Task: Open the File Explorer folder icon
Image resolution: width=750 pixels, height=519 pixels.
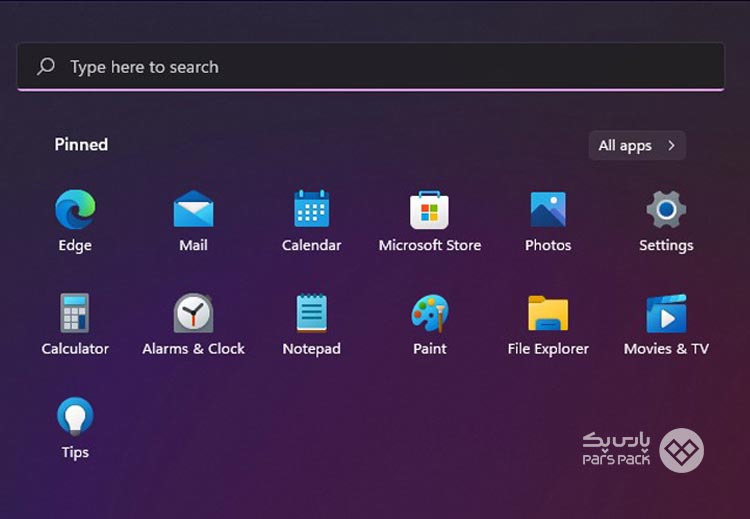Action: pyautogui.click(x=548, y=313)
